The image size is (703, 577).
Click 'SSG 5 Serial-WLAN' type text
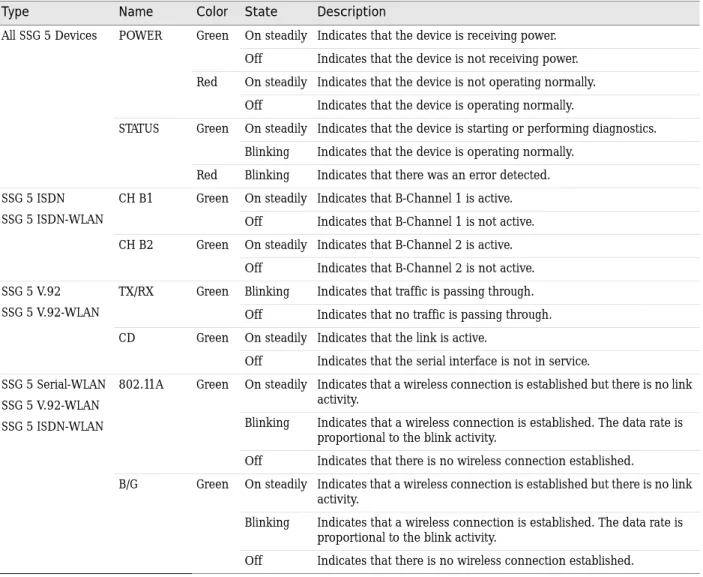[53, 385]
